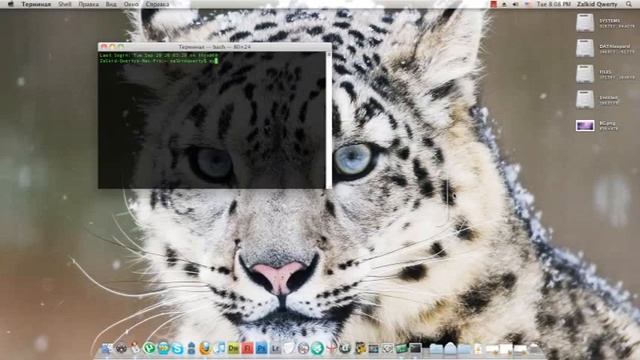640x360 pixels.
Task: Open iTunes from the dock
Action: point(220,348)
